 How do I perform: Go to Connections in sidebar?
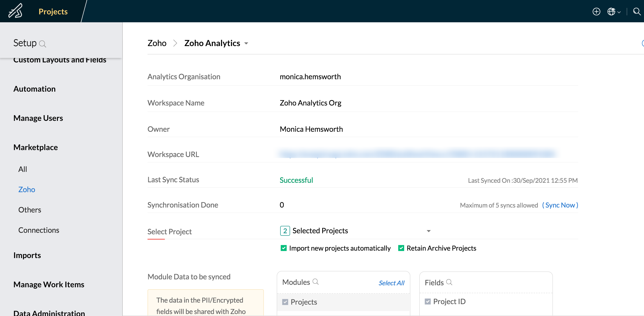pyautogui.click(x=39, y=230)
